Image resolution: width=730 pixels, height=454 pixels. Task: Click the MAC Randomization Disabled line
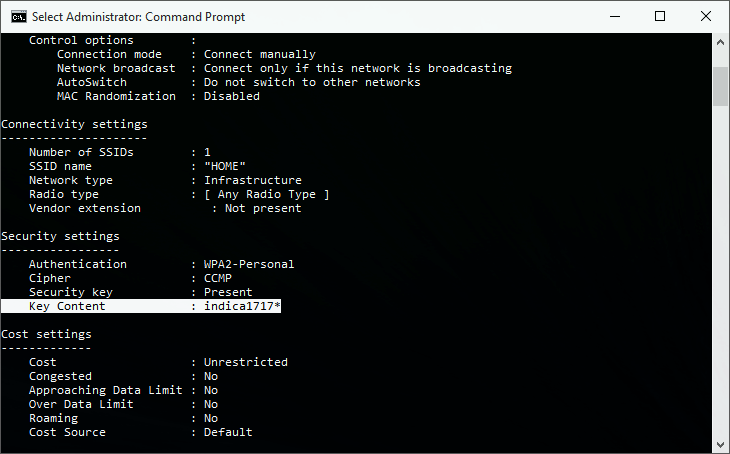[x=158, y=96]
